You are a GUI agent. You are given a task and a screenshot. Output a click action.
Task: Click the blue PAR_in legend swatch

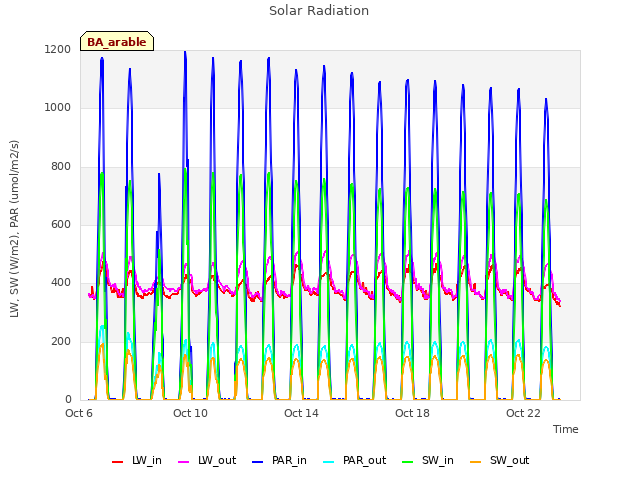coord(258,462)
